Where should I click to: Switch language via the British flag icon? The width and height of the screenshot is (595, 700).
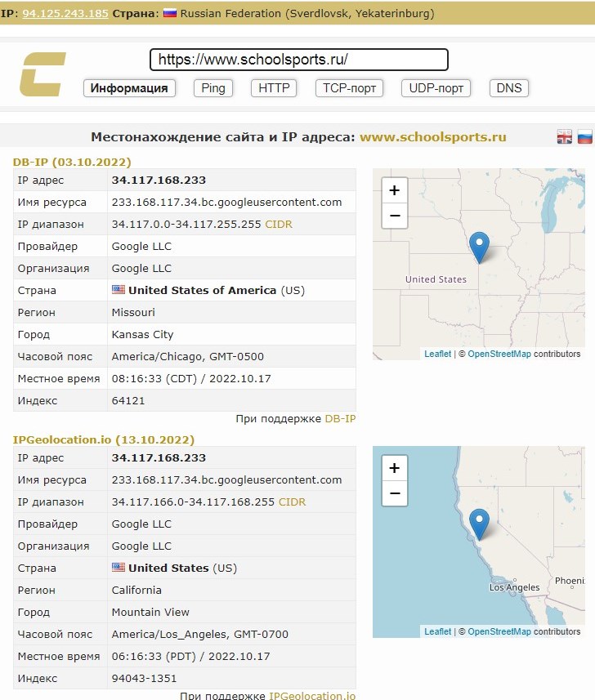pyautogui.click(x=565, y=137)
